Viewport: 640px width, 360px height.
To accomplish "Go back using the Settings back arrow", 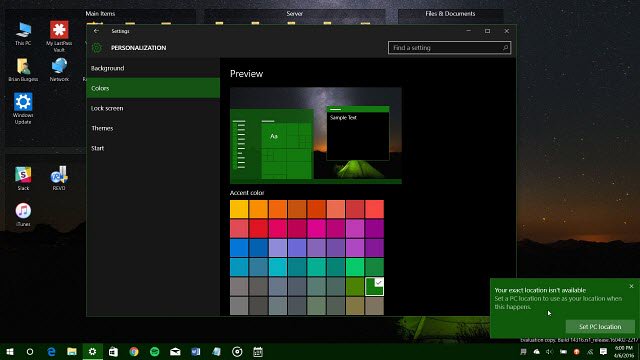I will pyautogui.click(x=96, y=31).
